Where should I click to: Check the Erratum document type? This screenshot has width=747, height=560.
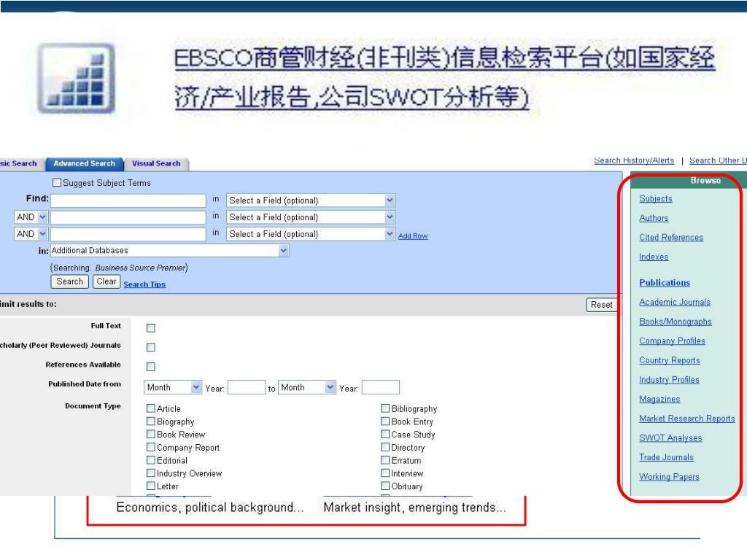tap(385, 460)
